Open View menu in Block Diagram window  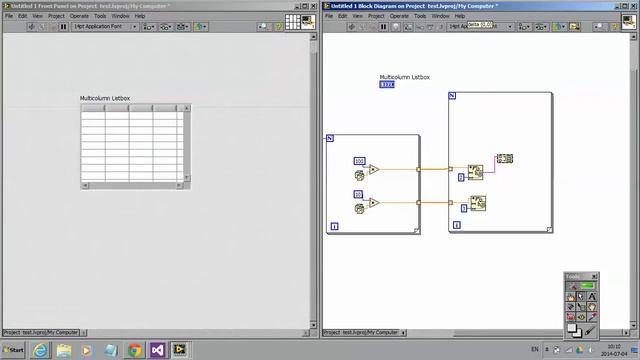point(358,16)
